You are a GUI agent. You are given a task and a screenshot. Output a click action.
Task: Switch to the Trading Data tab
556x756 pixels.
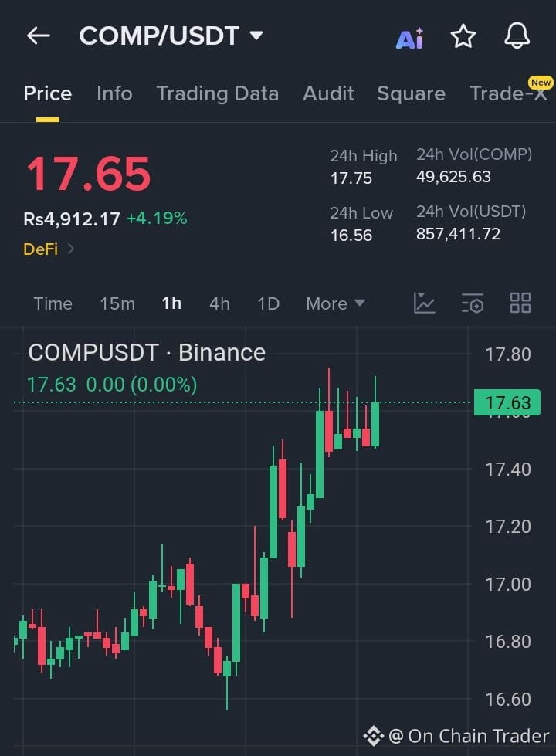218,93
